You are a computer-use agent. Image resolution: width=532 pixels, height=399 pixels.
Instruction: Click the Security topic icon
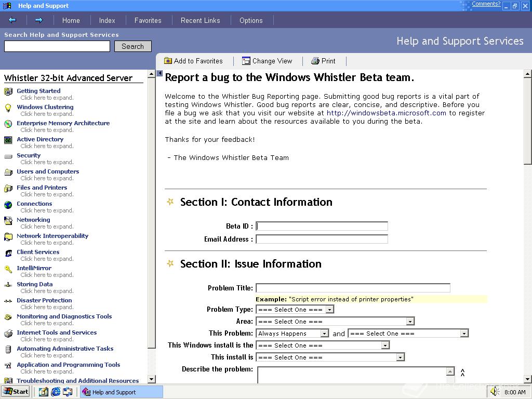(x=8, y=156)
